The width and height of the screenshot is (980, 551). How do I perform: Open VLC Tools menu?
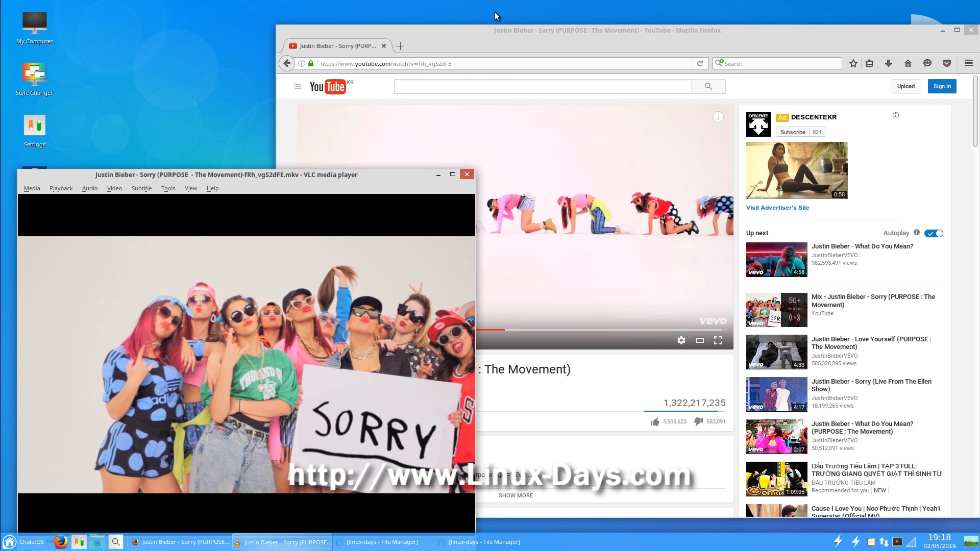tap(168, 188)
